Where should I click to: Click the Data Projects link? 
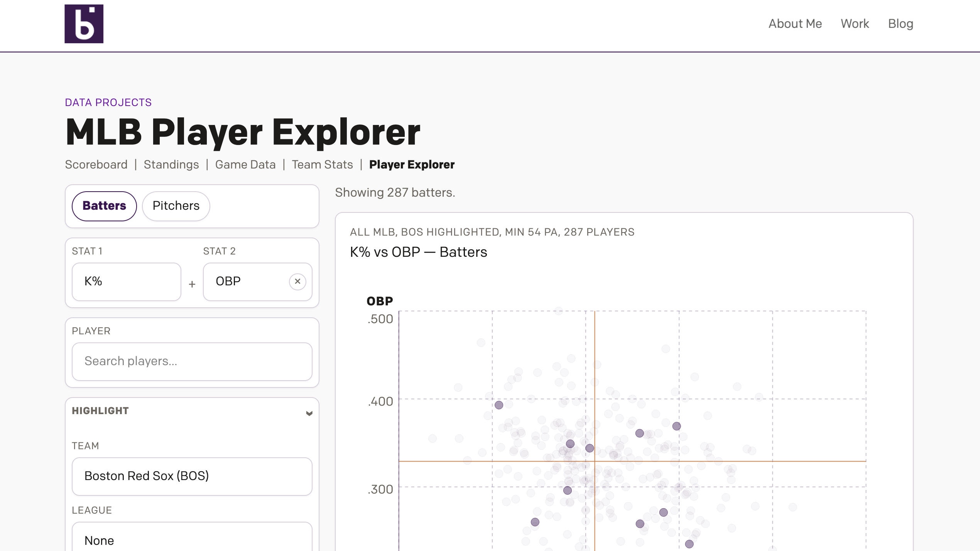point(108,103)
